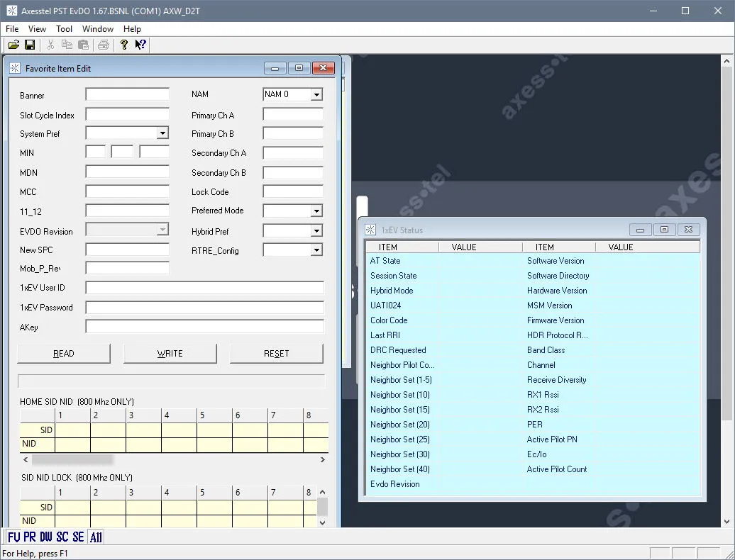
Task: Click the READ button
Action: click(x=64, y=354)
